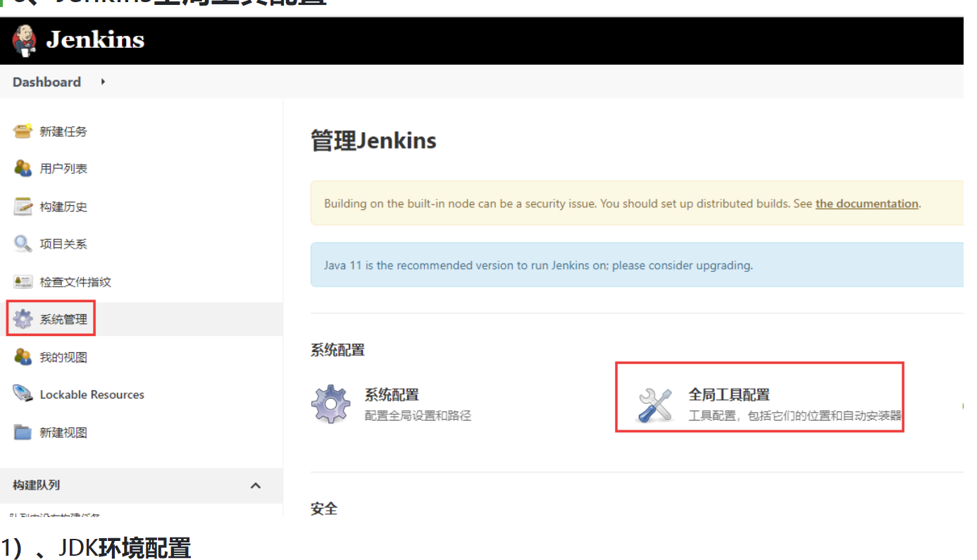This screenshot has height=560, width=977.
Task: Open the 我的视图 link
Action: [x=63, y=358]
